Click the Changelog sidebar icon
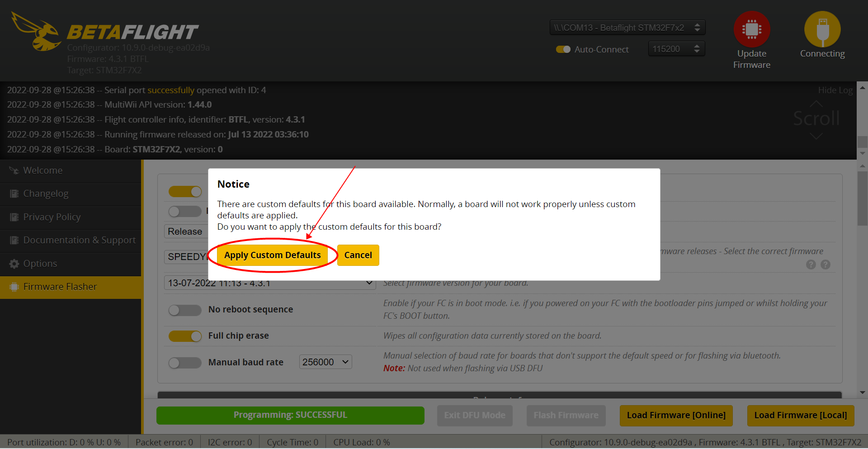 (14, 194)
